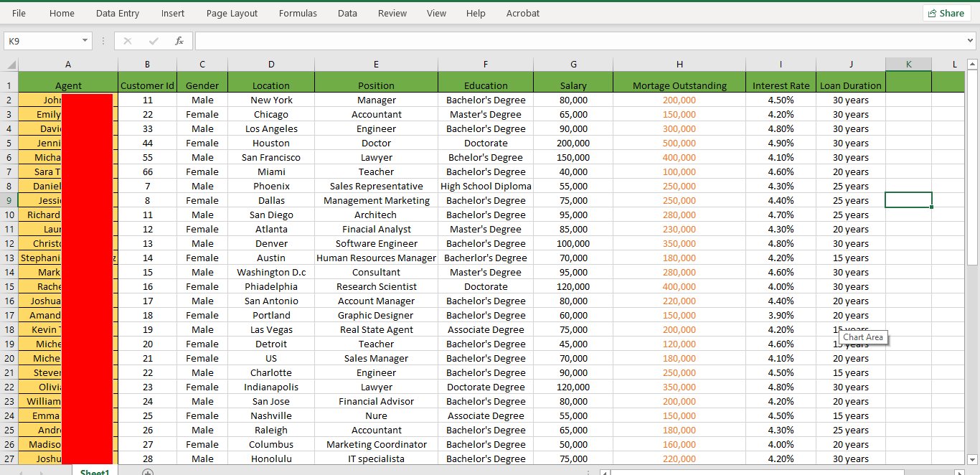Switch to Page Layout tab
The width and height of the screenshot is (980, 475).
tap(232, 13)
